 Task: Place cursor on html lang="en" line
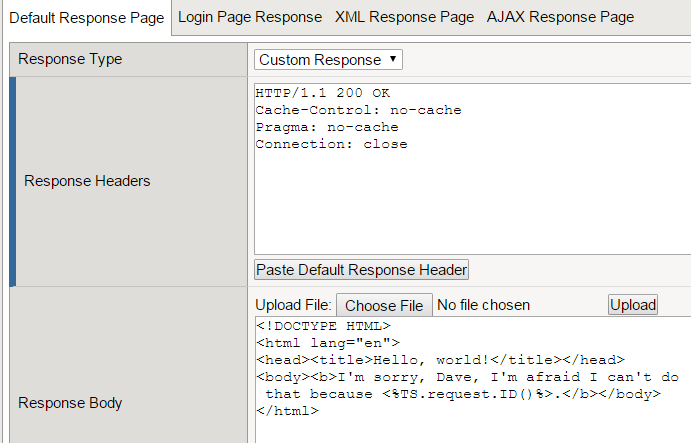coord(313,343)
